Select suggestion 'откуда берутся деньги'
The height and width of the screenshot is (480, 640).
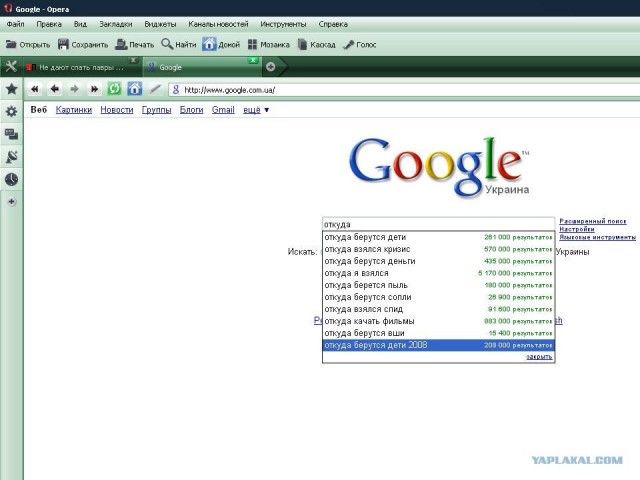pos(438,261)
